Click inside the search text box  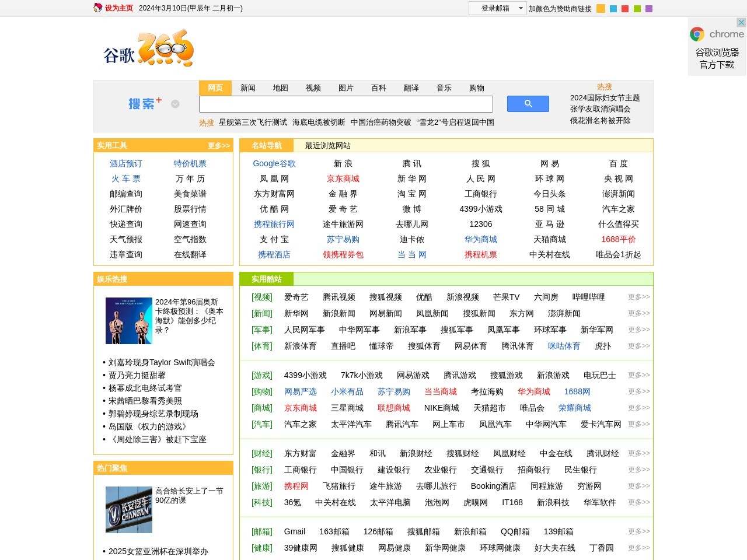tap(346, 104)
